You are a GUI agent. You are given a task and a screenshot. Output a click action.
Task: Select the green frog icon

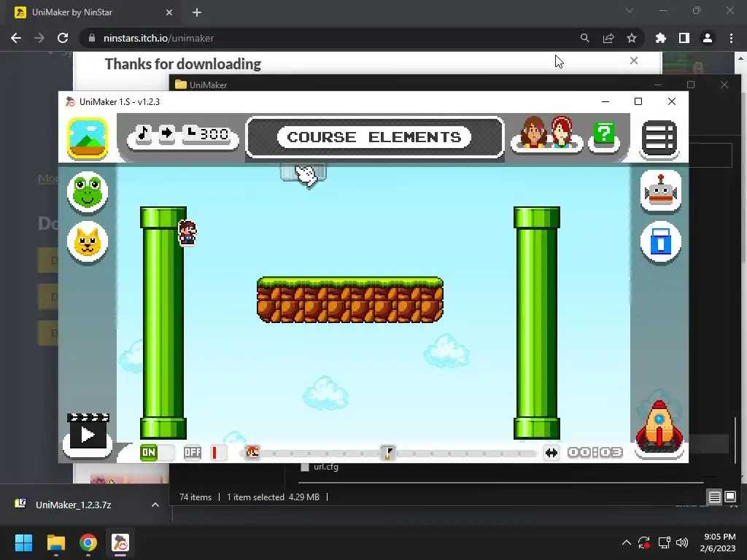click(88, 192)
